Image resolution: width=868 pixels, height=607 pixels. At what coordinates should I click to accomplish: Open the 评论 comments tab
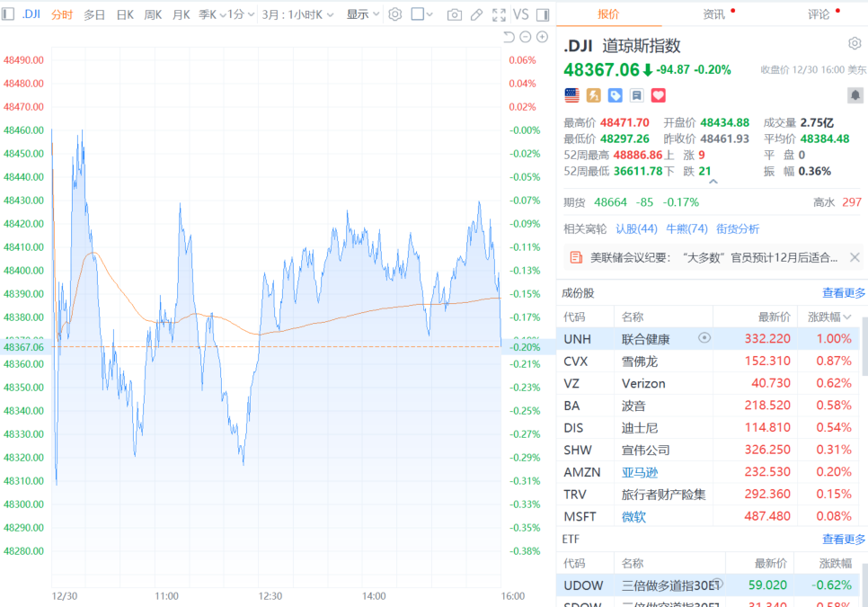click(819, 13)
